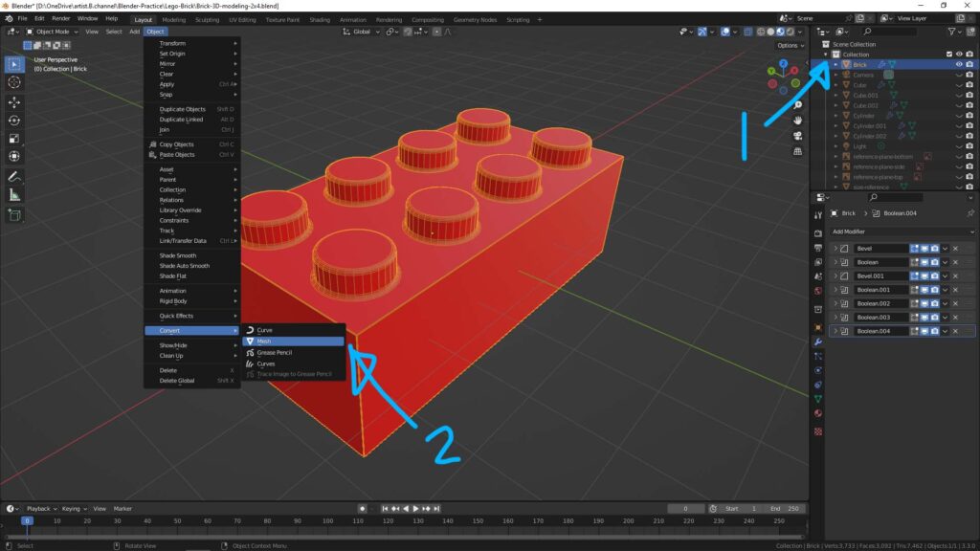Toggle snapping magnet in header
This screenshot has width=980, height=551.
408,32
